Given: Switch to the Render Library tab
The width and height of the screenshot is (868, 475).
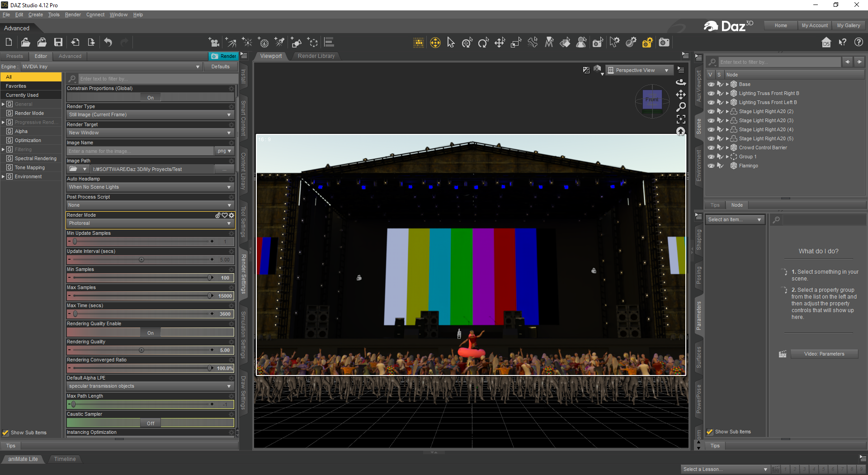Looking at the screenshot, I should coord(316,56).
